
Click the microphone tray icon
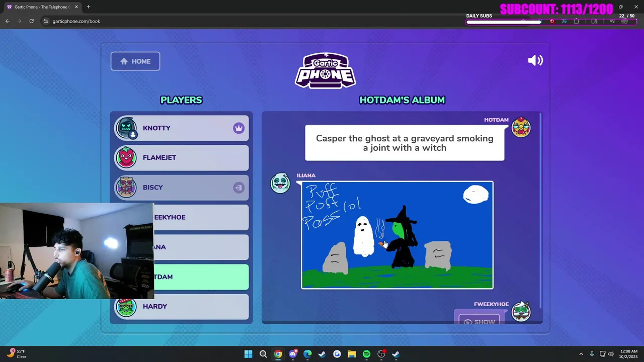pos(592,354)
